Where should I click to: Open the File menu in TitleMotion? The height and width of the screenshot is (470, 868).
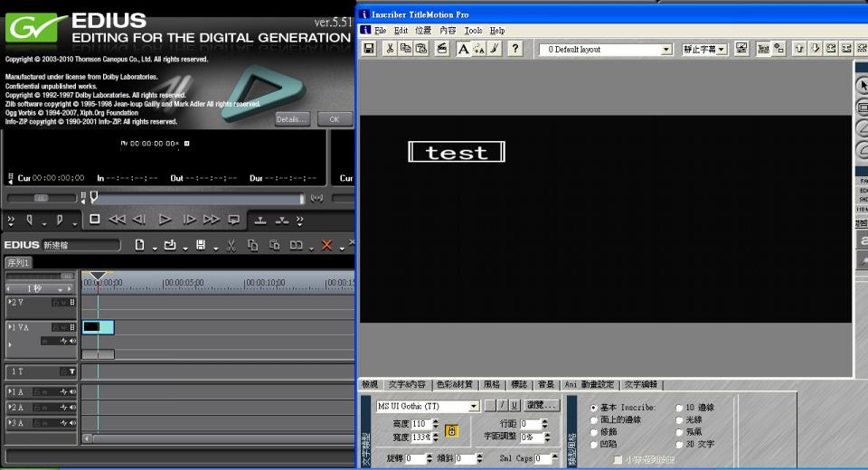coord(381,31)
